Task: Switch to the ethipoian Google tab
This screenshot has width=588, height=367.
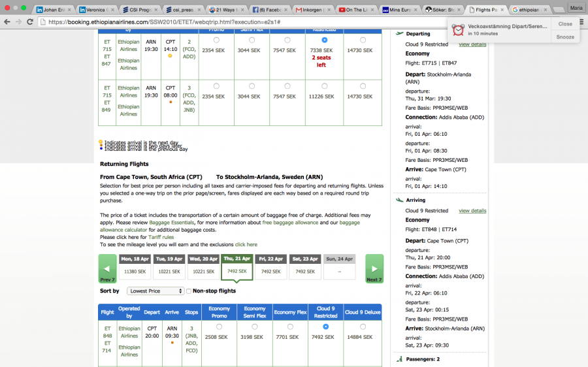Action: click(x=529, y=10)
